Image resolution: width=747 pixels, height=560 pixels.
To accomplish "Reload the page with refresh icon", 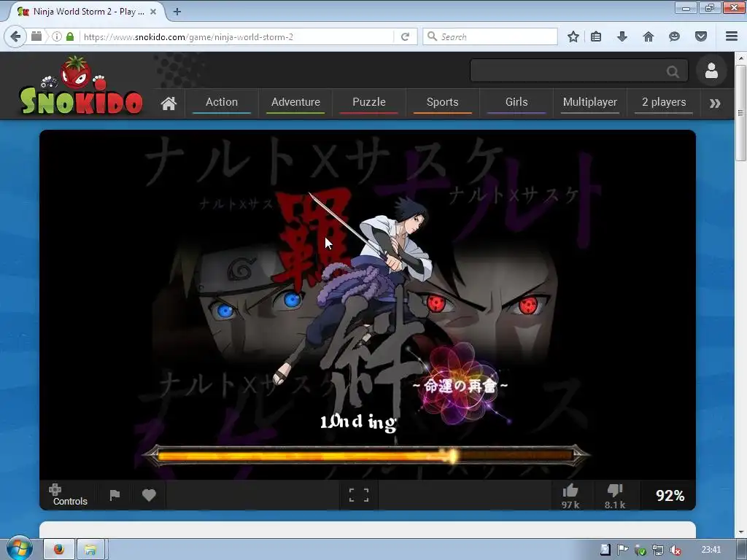I will 406,36.
